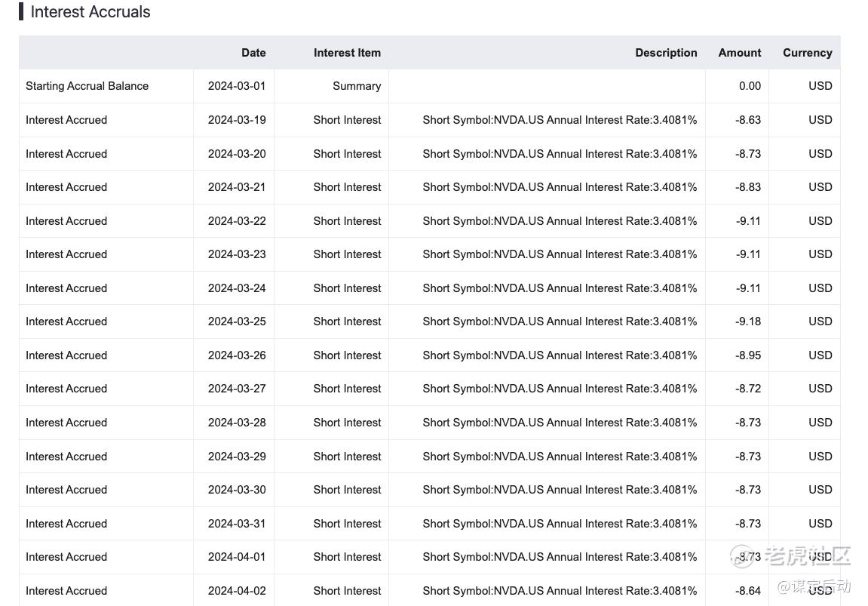Click the Currency column header

tap(807, 53)
